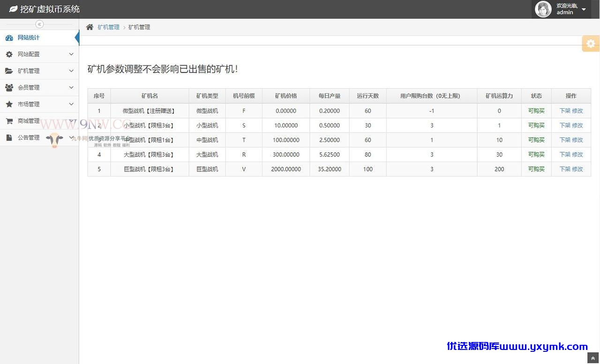Expand 市场管理 chevron arrow

tap(71, 104)
